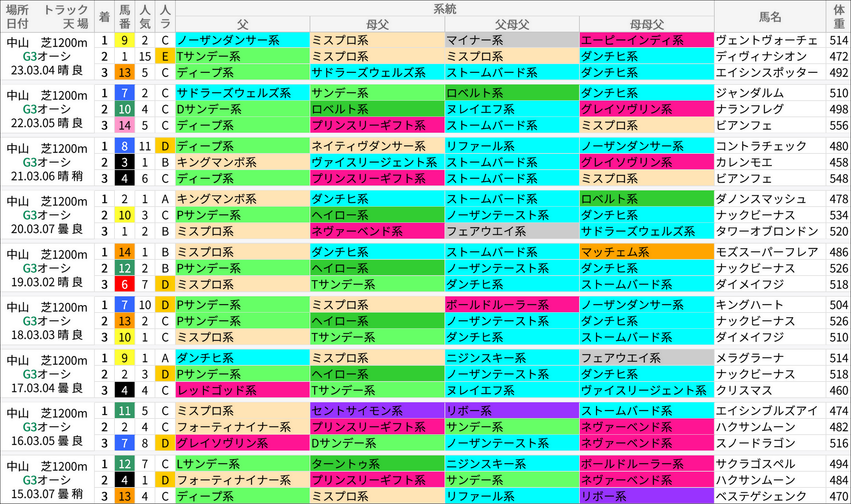Screen dimensions: 851x504
Task: Select horse name コントラチェック
Action: click(761, 146)
